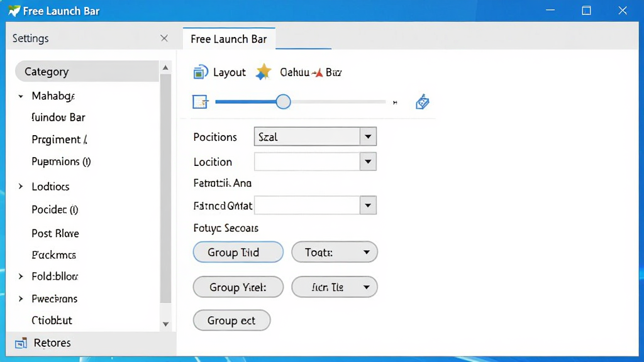The height and width of the screenshot is (362, 644).
Task: Click the small marker at slider end
Action: 395,102
